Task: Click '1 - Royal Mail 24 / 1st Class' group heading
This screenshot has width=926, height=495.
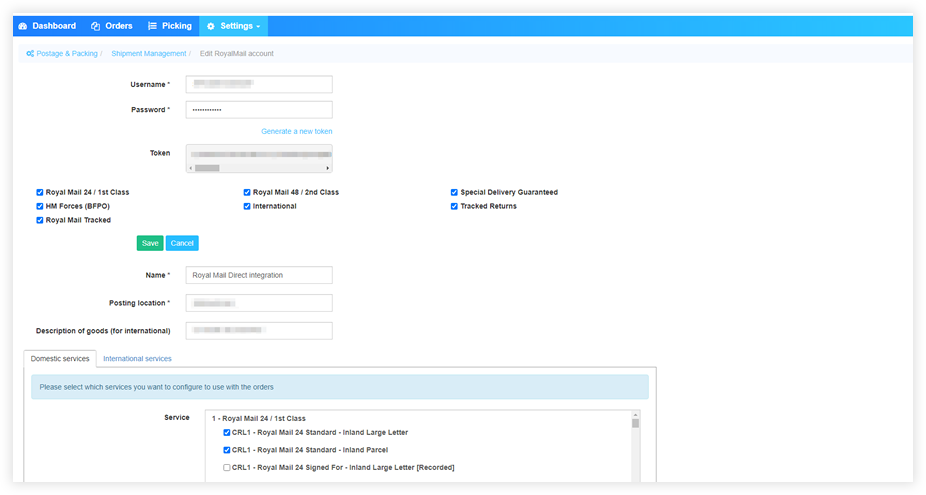Action: pos(259,418)
